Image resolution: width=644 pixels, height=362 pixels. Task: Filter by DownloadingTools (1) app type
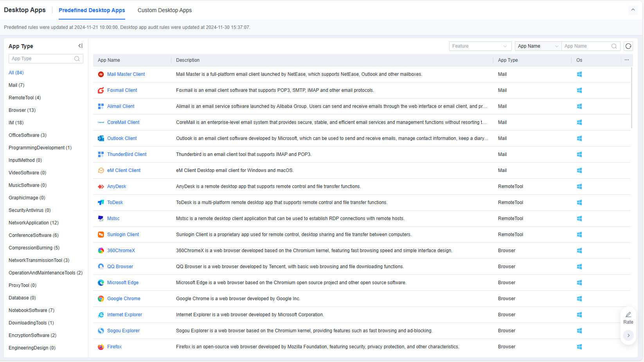[31, 323]
